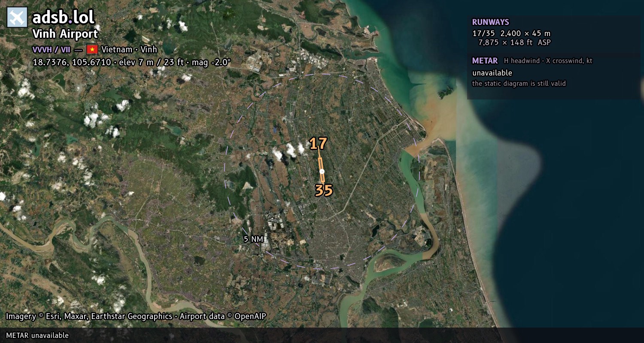This screenshot has width=644, height=343.
Task: Click the airport center point marker
Action: pyautogui.click(x=322, y=171)
